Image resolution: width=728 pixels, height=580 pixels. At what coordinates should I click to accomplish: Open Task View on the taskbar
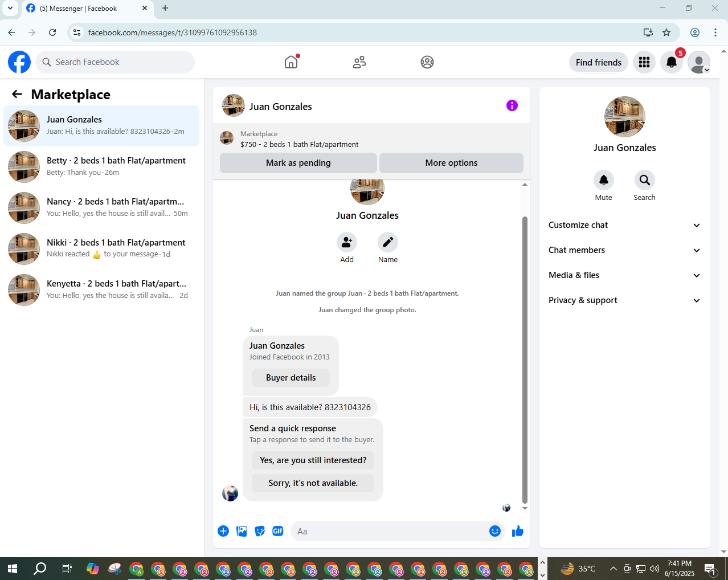click(67, 568)
